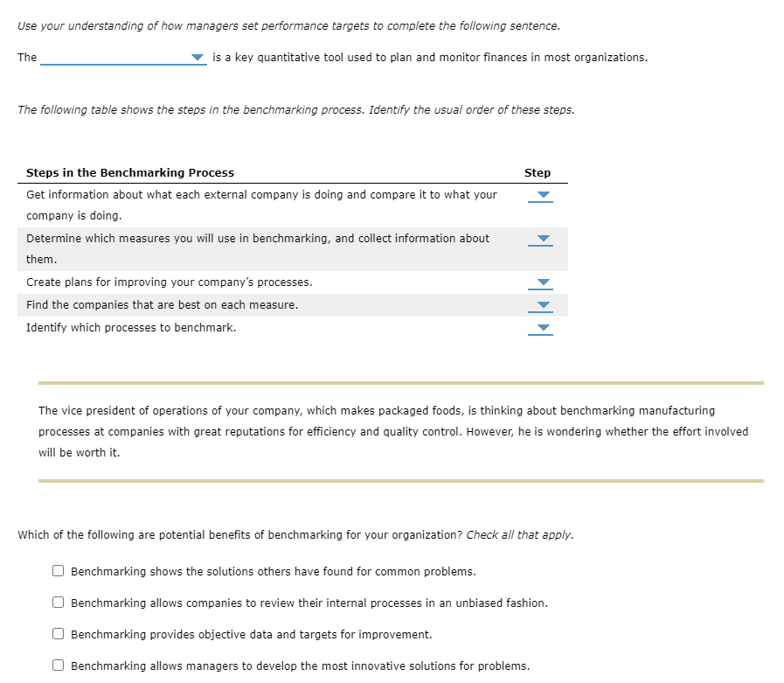This screenshot has width=784, height=683.
Task: Check 'Benchmarking provides objective data and targets'
Action: [58, 633]
